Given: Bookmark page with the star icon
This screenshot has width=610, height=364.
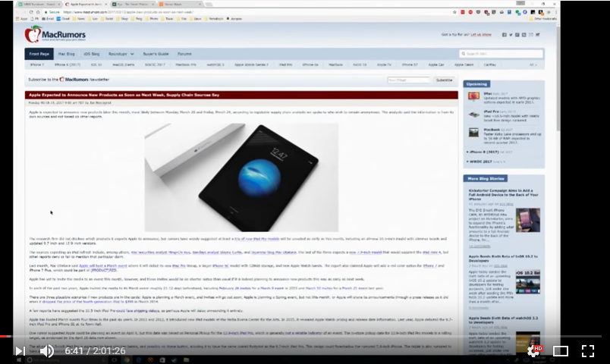Looking at the screenshot, I should (454, 12).
